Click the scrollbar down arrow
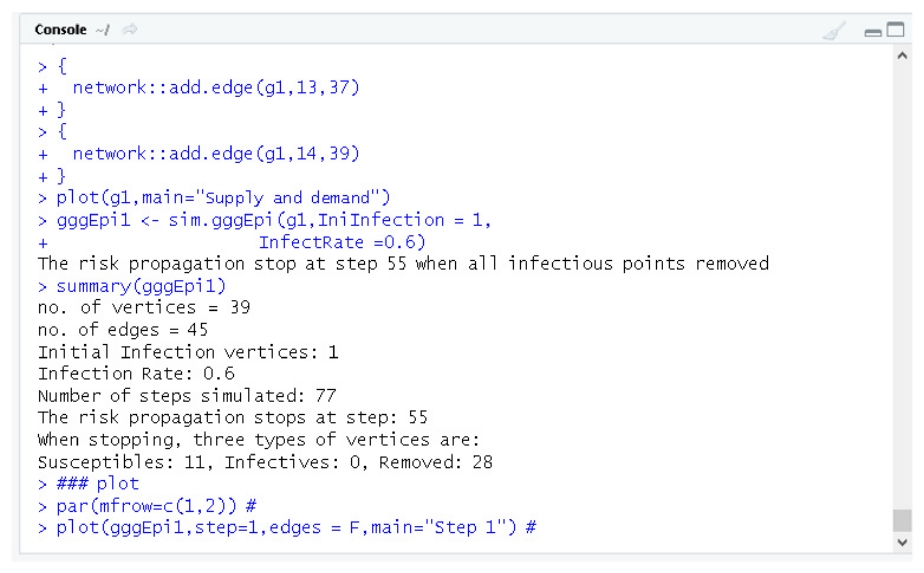Screen dimensions: 924x573 click(903, 542)
